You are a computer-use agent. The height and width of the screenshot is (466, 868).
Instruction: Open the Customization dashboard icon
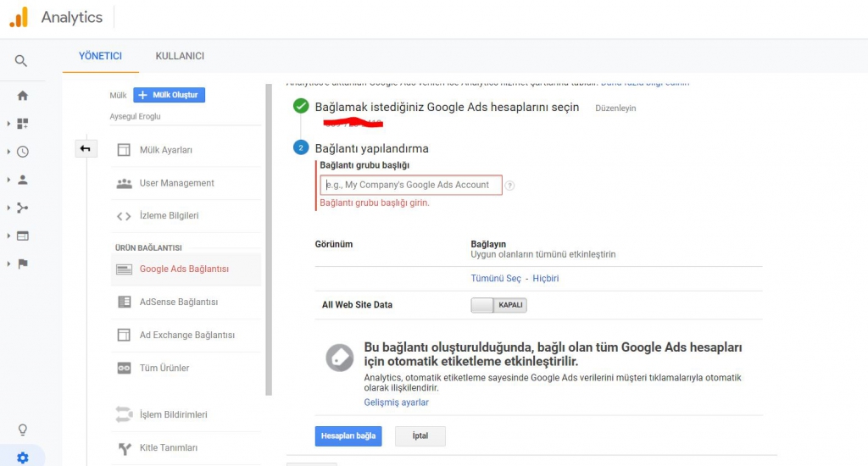click(x=22, y=124)
